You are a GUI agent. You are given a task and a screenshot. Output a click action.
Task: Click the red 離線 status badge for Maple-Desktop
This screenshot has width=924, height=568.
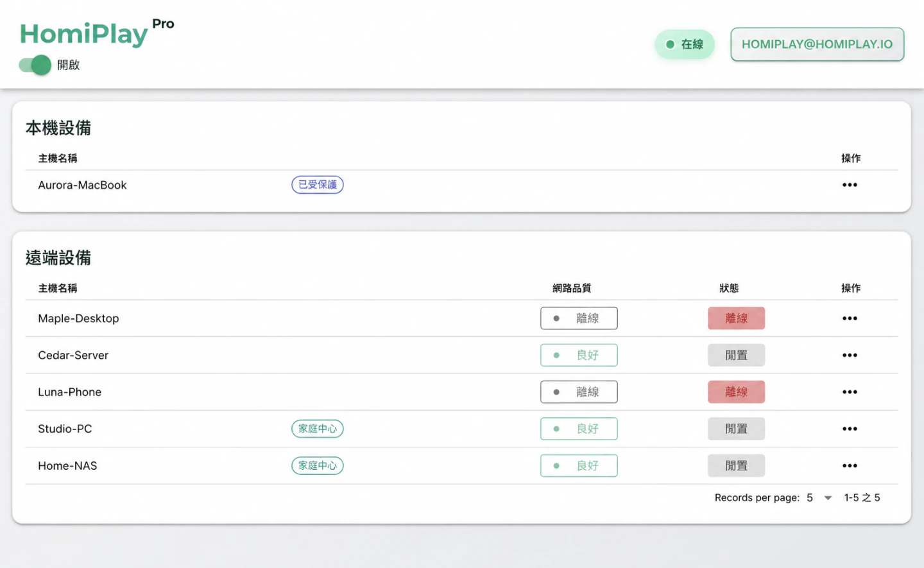pyautogui.click(x=736, y=318)
